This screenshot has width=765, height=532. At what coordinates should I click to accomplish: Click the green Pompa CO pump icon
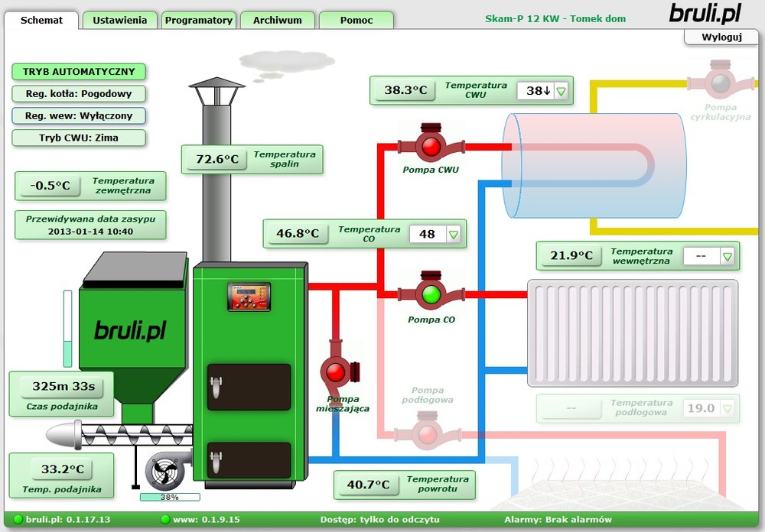click(431, 294)
